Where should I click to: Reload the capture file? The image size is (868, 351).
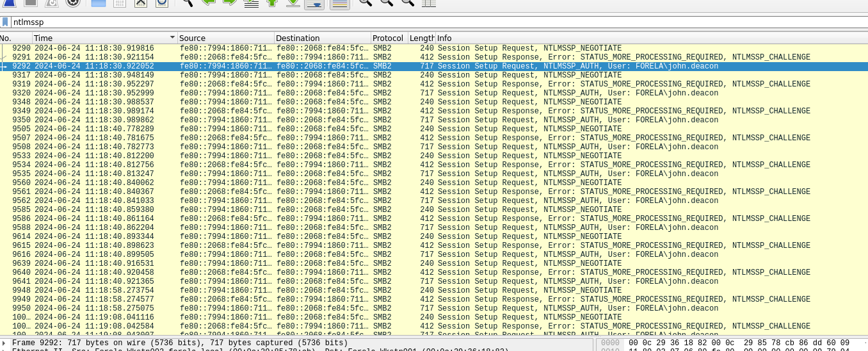(x=162, y=3)
